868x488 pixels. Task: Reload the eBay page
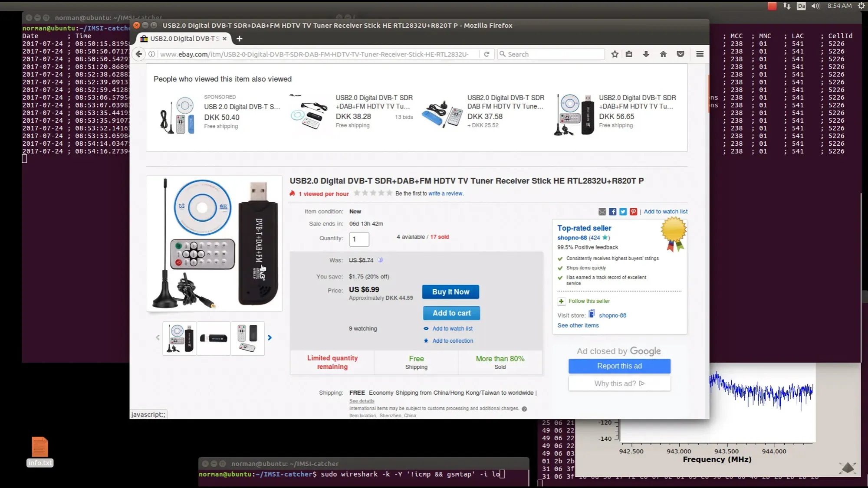point(487,54)
